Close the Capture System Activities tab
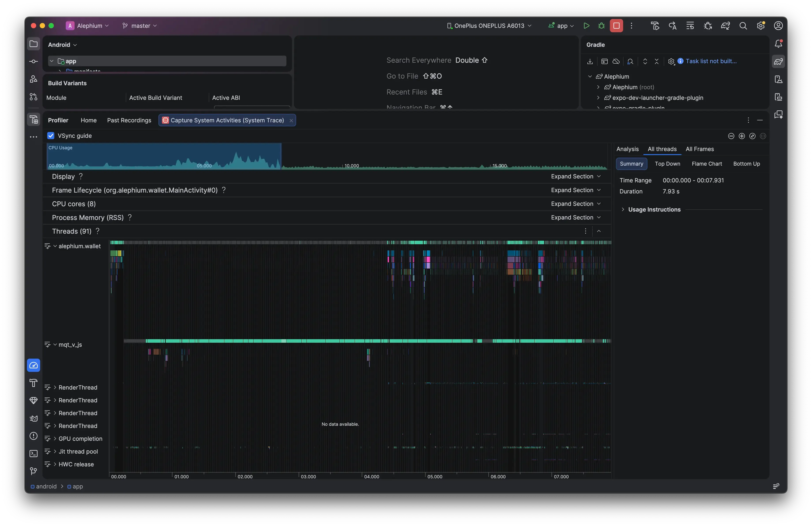The width and height of the screenshot is (812, 526). click(291, 121)
